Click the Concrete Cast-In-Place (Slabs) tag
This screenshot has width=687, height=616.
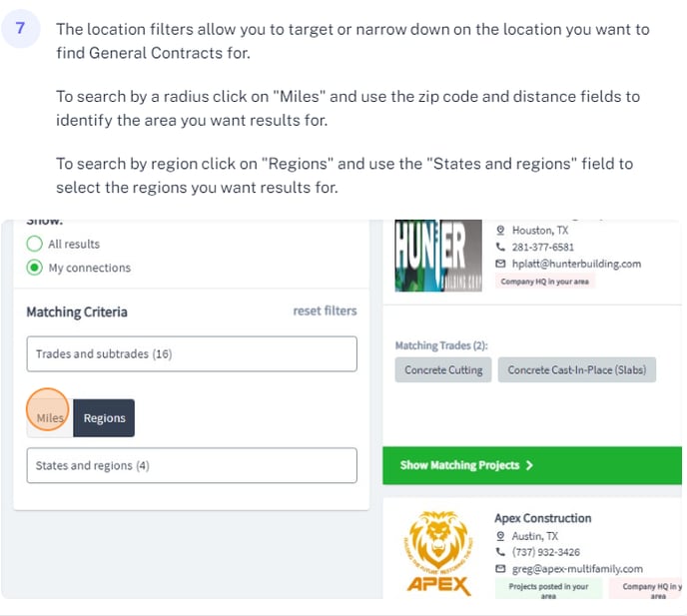coord(577,369)
